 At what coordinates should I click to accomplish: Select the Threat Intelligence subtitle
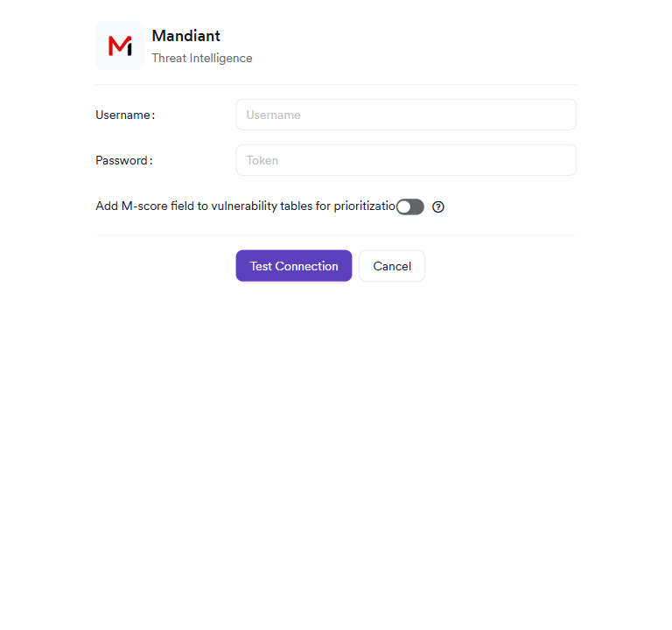click(x=202, y=59)
